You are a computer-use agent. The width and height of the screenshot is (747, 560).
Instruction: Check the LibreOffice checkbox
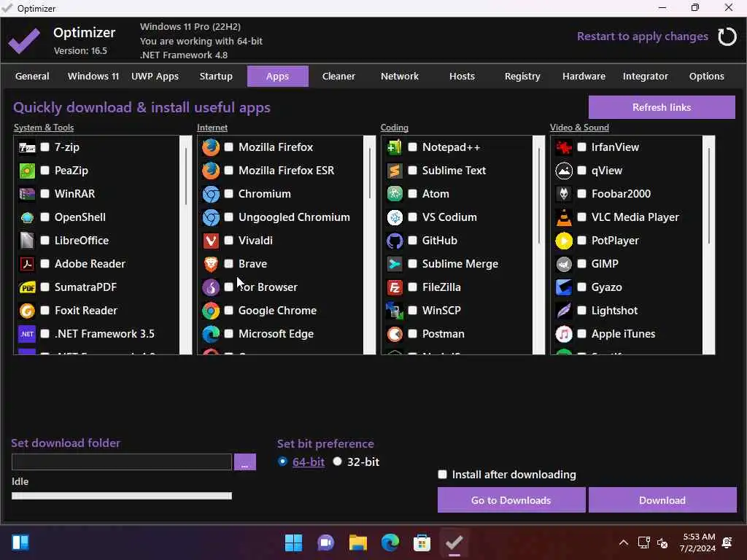44,240
